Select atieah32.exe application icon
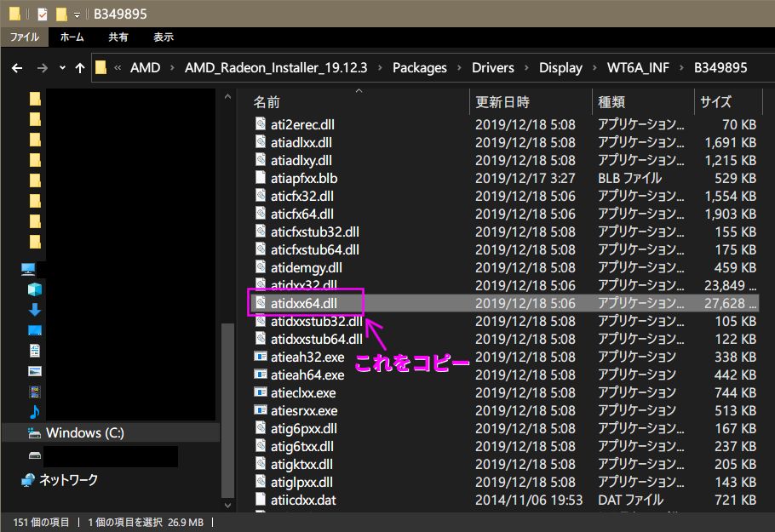Viewport: 775px width, 532px height. click(x=261, y=357)
